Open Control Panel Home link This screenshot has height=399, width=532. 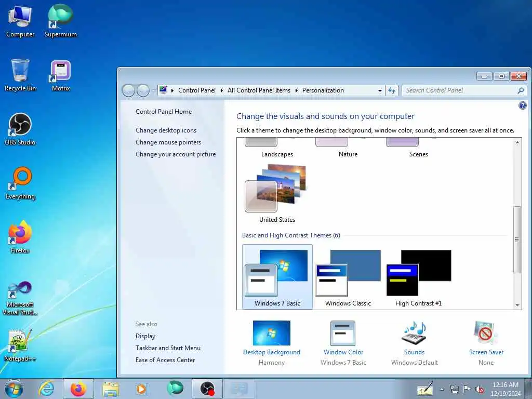(164, 112)
